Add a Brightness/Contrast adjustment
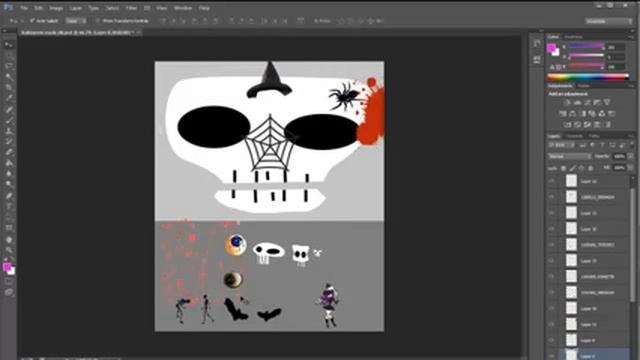 (x=567, y=102)
